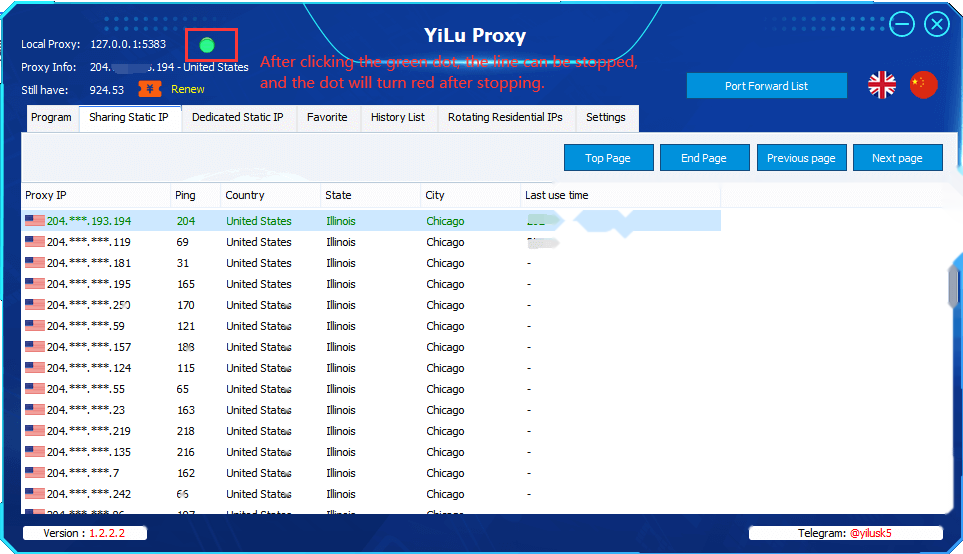Click US flag icon of .59 row
This screenshot has height=554, width=963.
34,326
